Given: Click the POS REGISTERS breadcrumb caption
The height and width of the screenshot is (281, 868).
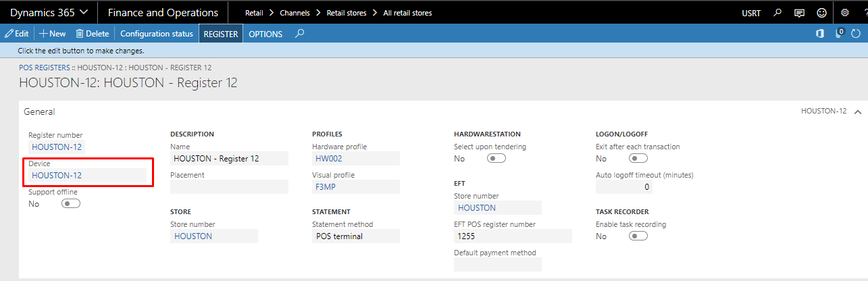Looking at the screenshot, I should pos(44,68).
